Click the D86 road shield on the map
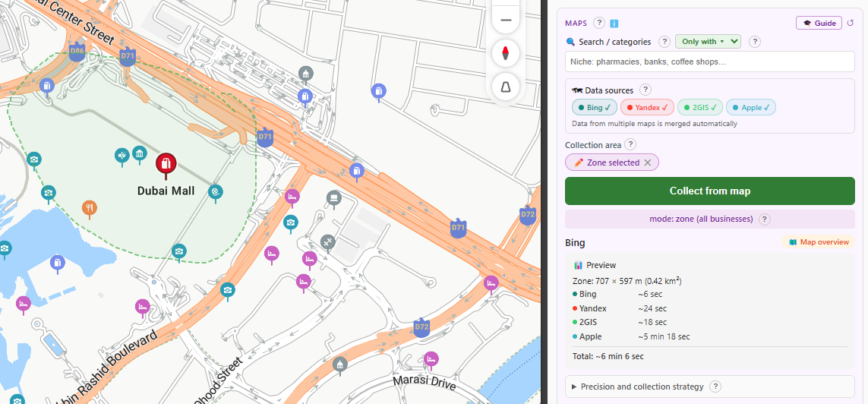868x404 pixels. tap(77, 52)
